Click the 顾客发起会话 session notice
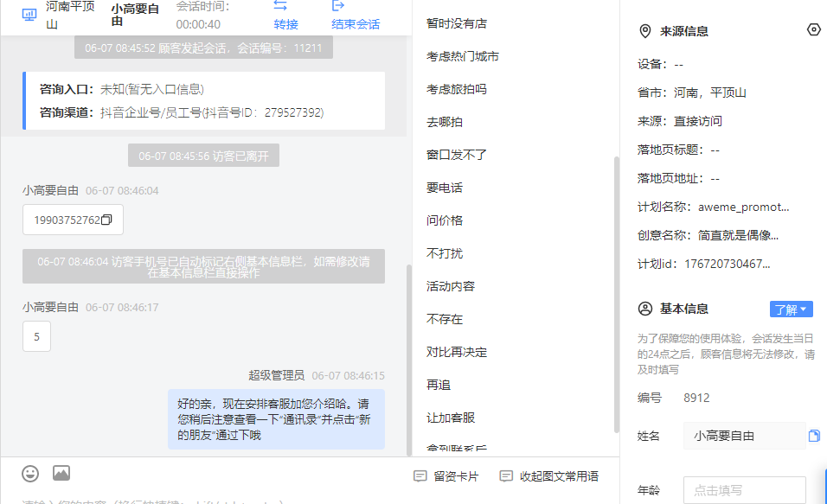This screenshot has width=827, height=504. (203, 48)
